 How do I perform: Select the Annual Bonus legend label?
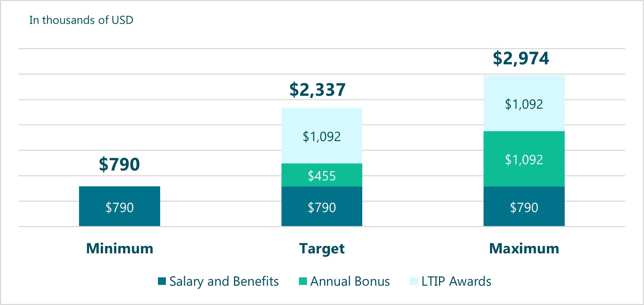tap(350, 281)
